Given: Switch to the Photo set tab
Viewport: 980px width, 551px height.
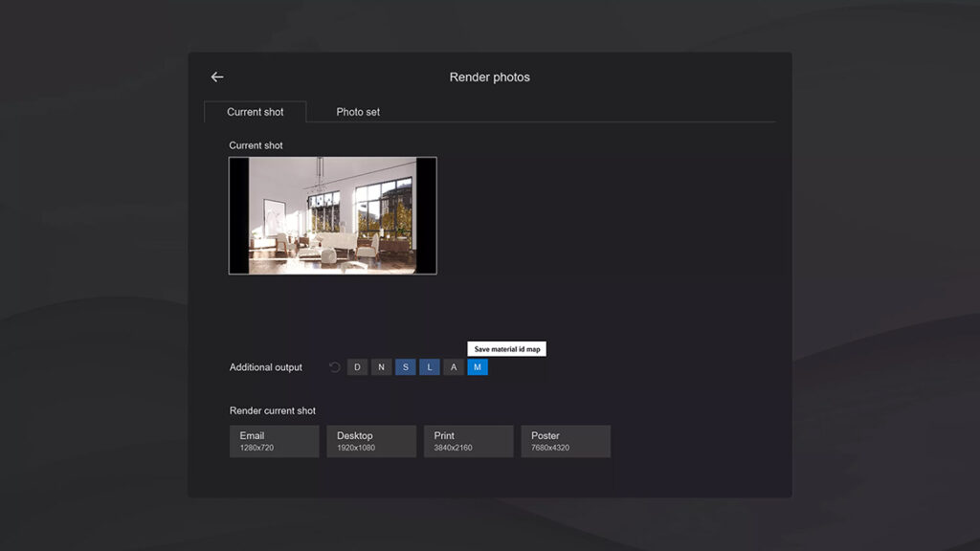Looking at the screenshot, I should (x=357, y=112).
